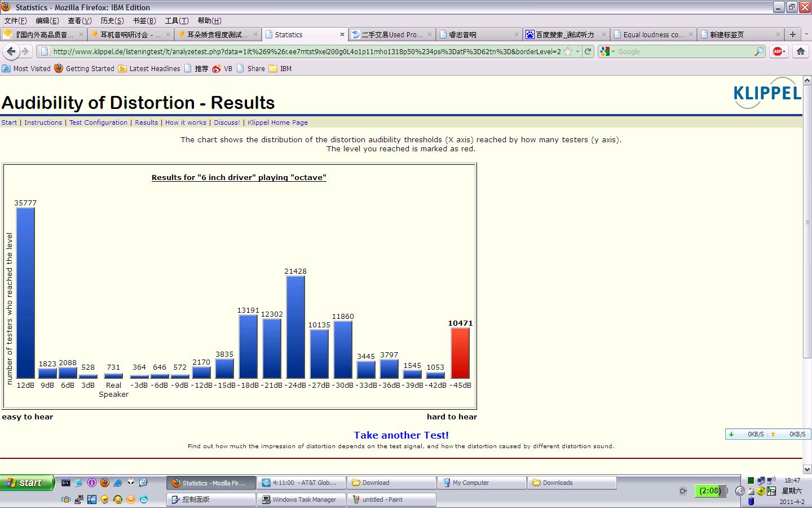Viewport: 812px width, 508px height.
Task: Open the Most Visited bookmark
Action: [x=26, y=68]
